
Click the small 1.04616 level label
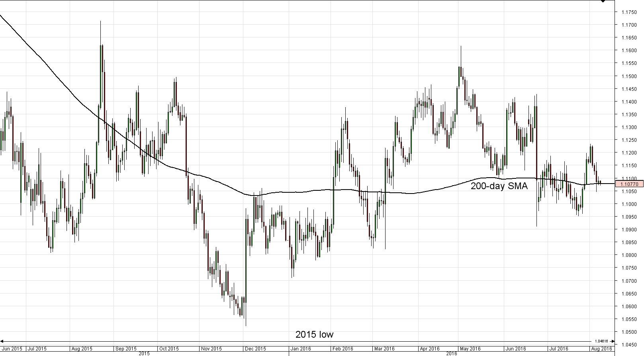click(x=601, y=341)
